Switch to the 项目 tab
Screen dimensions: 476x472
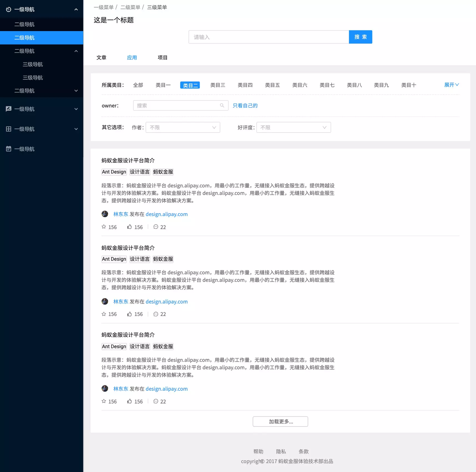point(162,57)
